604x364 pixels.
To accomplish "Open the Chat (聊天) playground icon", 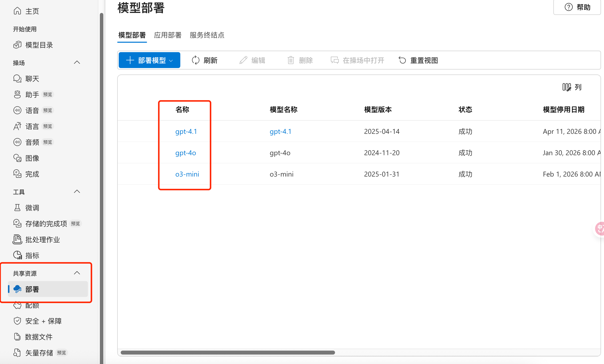I will pos(17,79).
